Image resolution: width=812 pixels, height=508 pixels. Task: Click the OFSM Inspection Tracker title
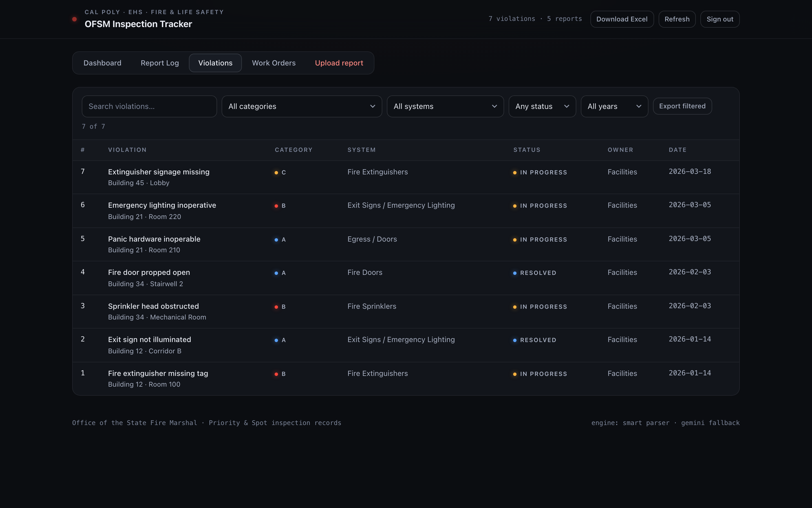coord(138,24)
